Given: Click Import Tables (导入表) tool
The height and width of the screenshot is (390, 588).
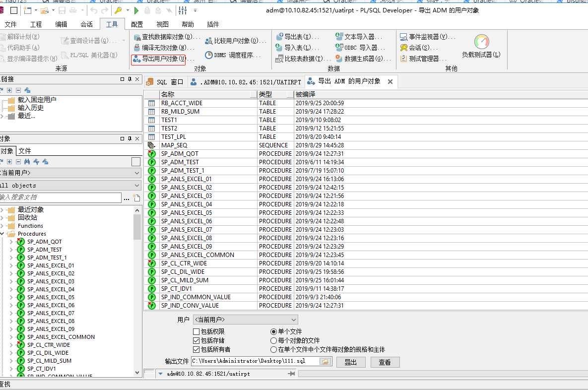Looking at the screenshot, I should click(x=297, y=48).
